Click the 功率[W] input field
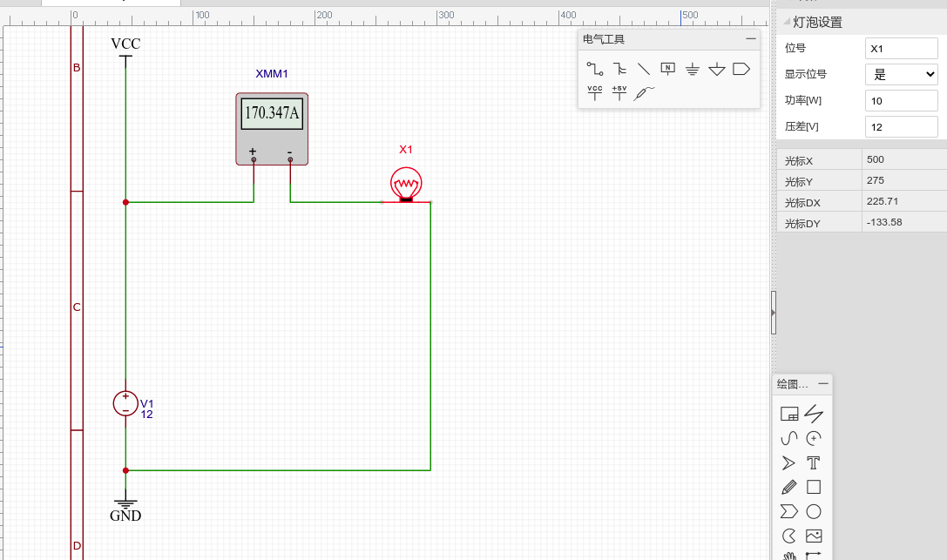 901,101
